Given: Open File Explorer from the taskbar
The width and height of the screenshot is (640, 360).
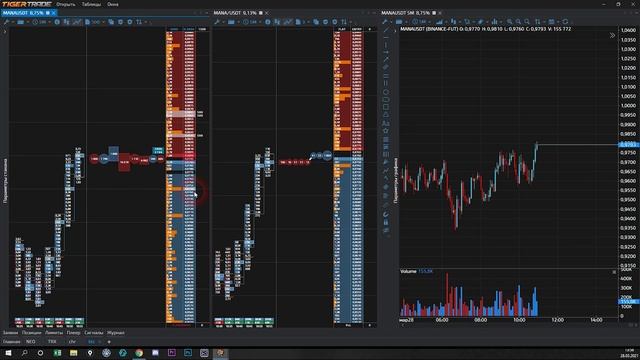Looking at the screenshot, I should 73,353.
